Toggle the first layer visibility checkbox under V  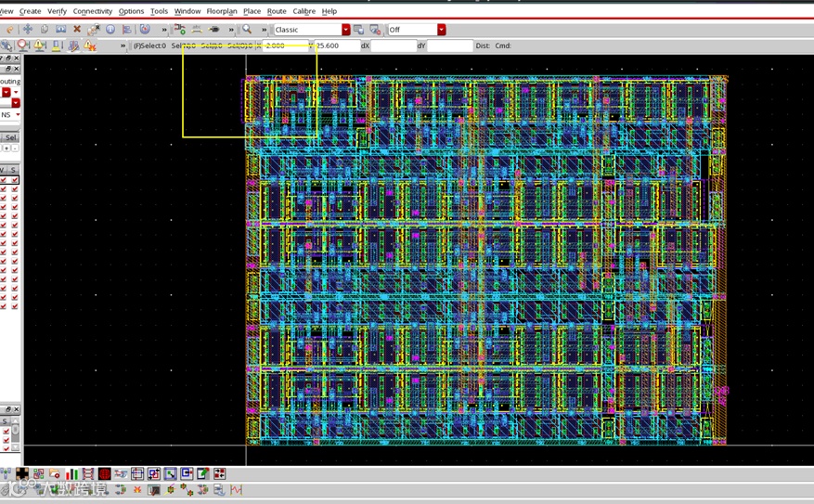click(4, 181)
